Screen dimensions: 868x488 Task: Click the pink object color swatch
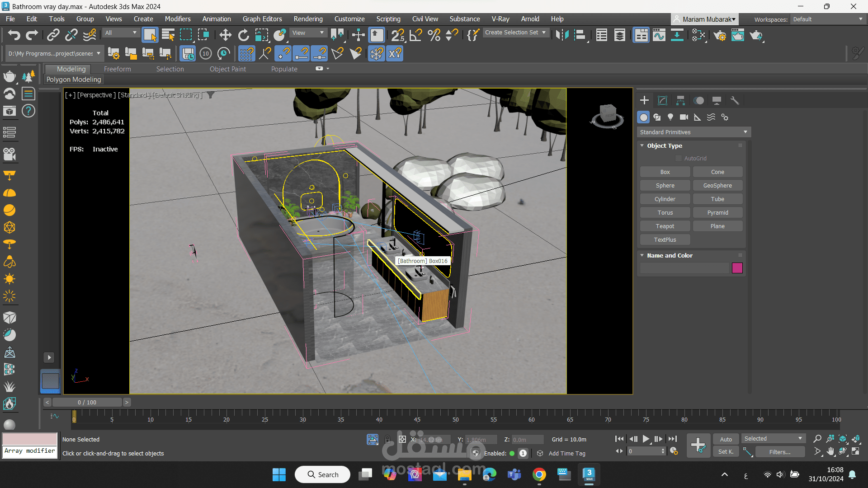coord(737,268)
